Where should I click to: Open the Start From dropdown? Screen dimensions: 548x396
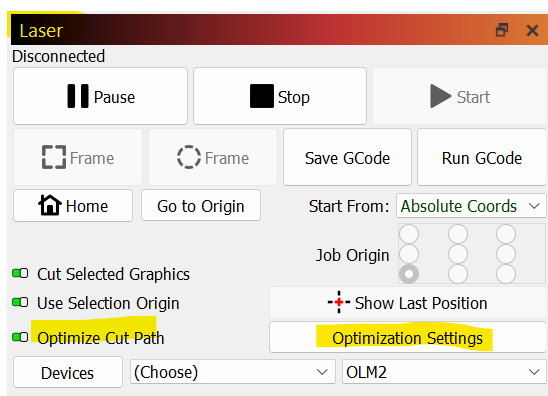click(471, 206)
